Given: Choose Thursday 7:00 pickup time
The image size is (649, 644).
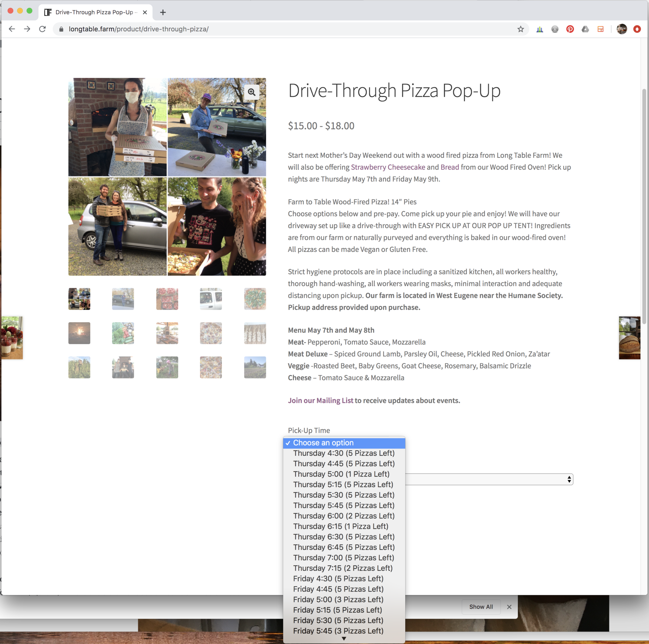Looking at the screenshot, I should click(x=344, y=558).
